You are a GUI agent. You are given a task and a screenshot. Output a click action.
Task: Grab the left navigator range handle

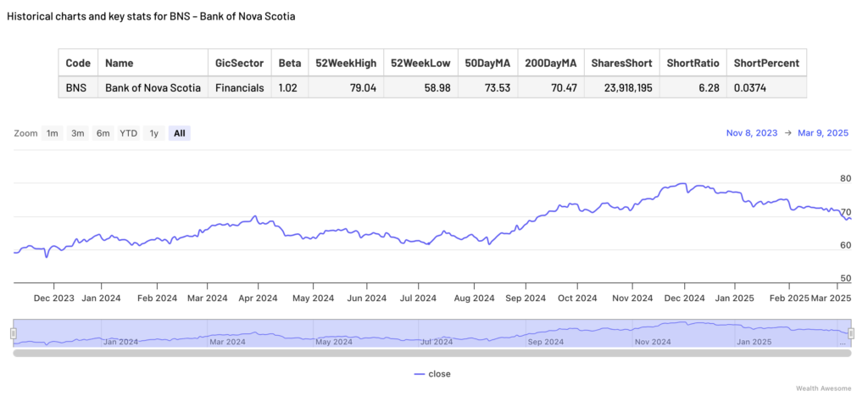[x=14, y=332]
